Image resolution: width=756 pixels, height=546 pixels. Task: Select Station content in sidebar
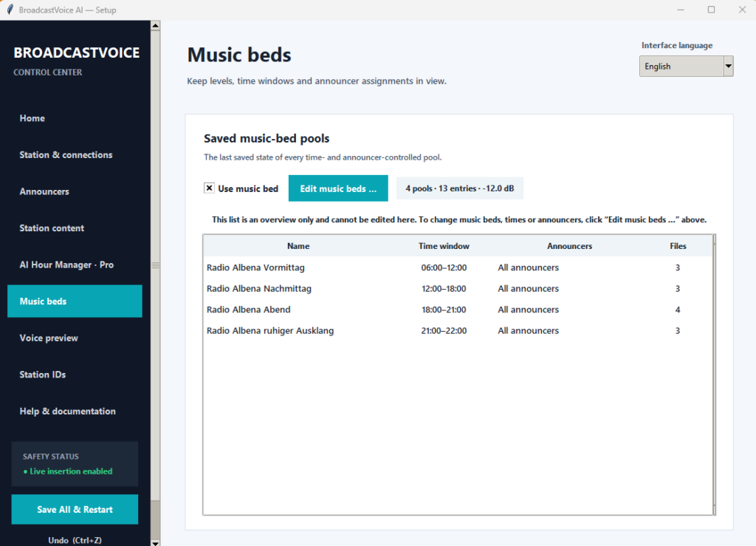[75, 228]
